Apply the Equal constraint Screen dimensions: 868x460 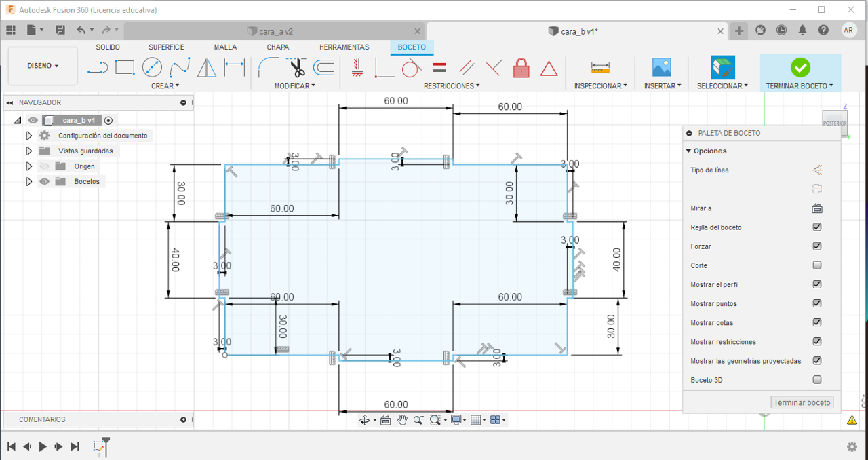click(439, 67)
